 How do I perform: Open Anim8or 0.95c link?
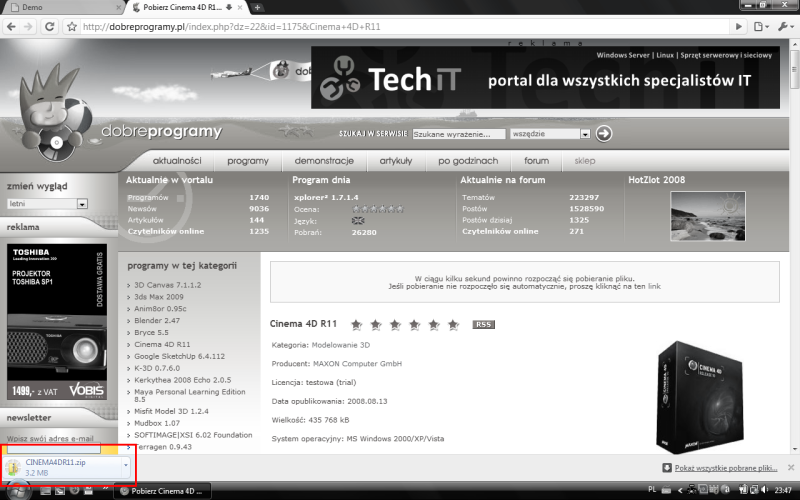tap(160, 309)
